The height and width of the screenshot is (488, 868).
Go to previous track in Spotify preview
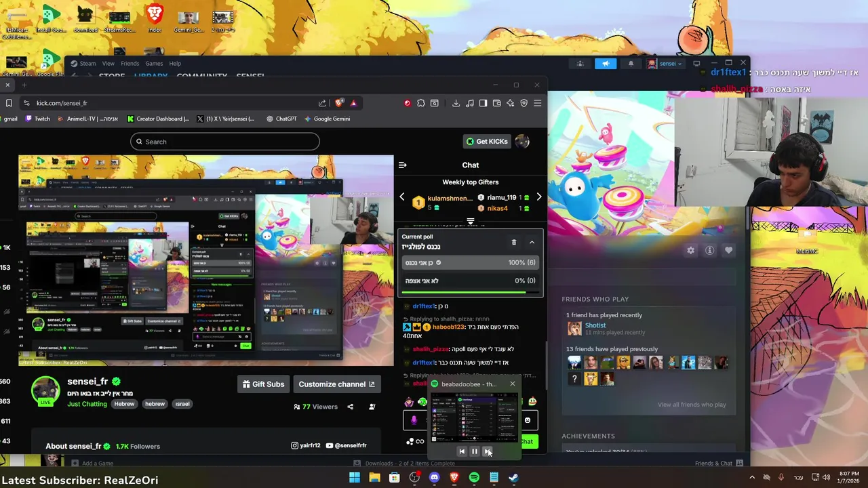tap(462, 451)
